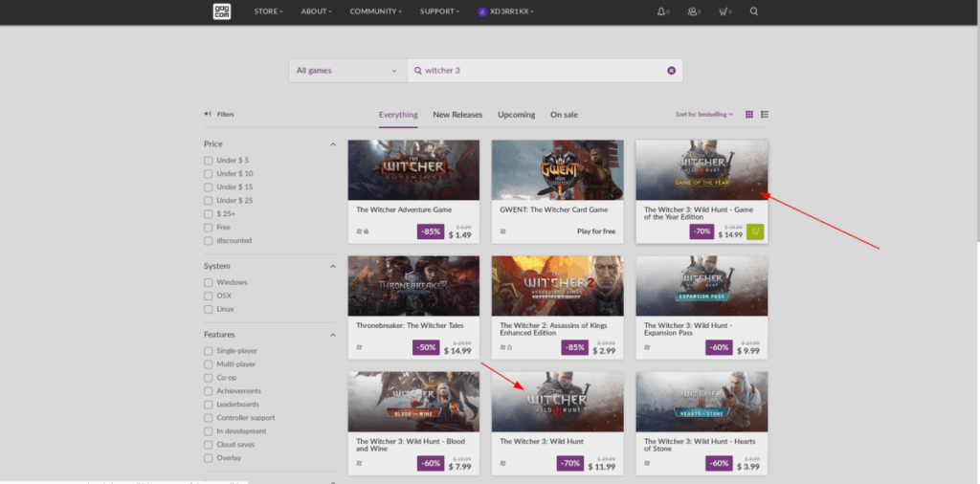Screen dimensions: 980x484
Task: Click the -85% badge on The Witcher 2
Action: pyautogui.click(x=574, y=347)
